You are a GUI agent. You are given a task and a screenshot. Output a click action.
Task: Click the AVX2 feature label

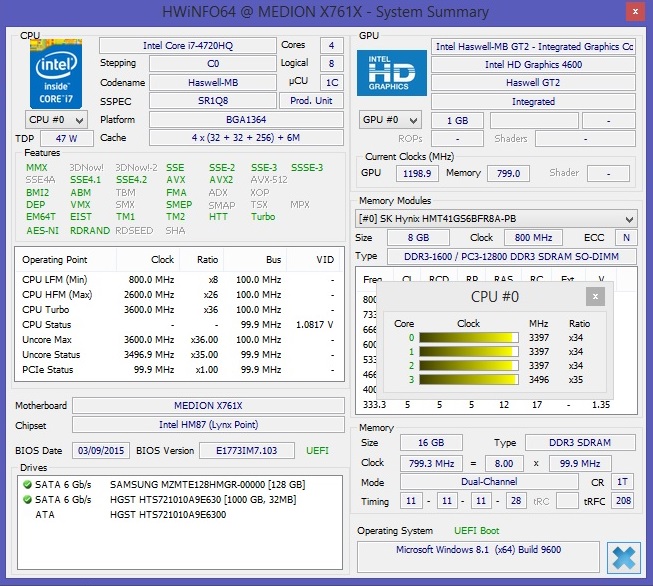[x=221, y=180]
